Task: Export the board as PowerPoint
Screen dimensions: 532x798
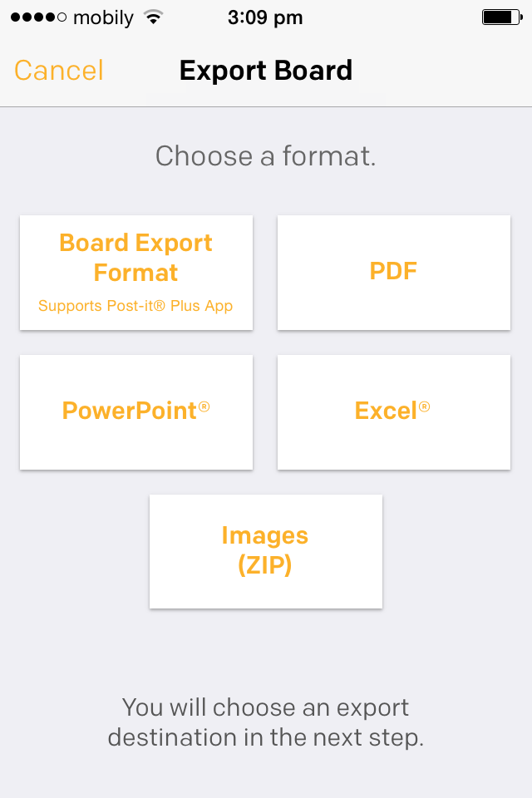Action: point(136,411)
